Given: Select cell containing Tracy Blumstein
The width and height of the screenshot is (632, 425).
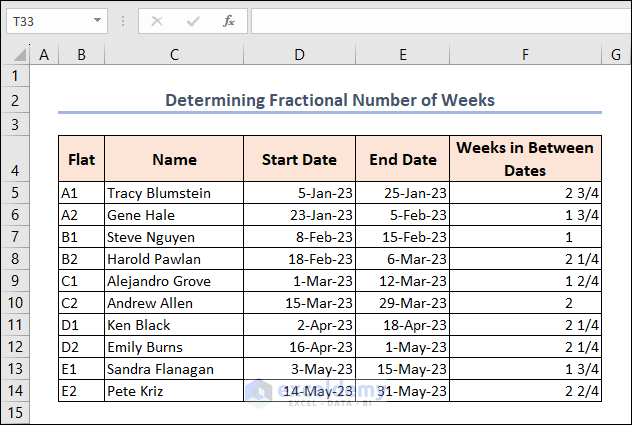Looking at the screenshot, I should click(x=174, y=193).
